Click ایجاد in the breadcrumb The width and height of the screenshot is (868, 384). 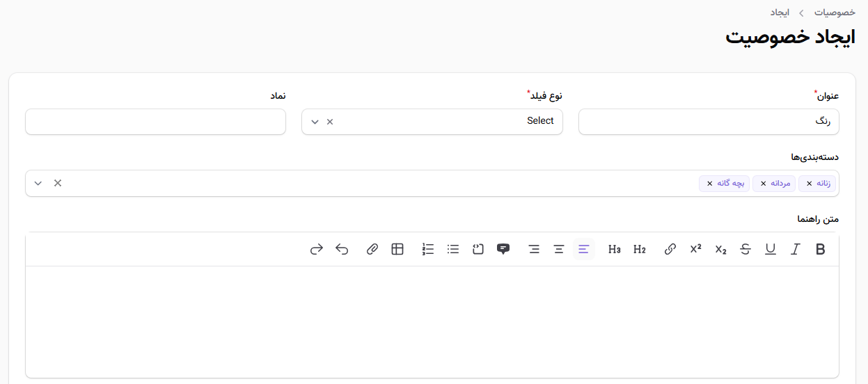pyautogui.click(x=780, y=13)
